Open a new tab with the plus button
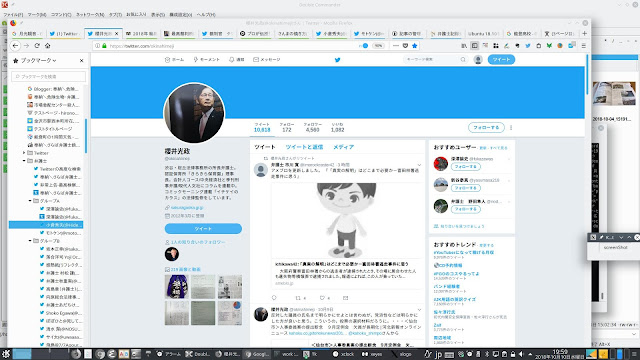640x360 pixels. point(584,33)
